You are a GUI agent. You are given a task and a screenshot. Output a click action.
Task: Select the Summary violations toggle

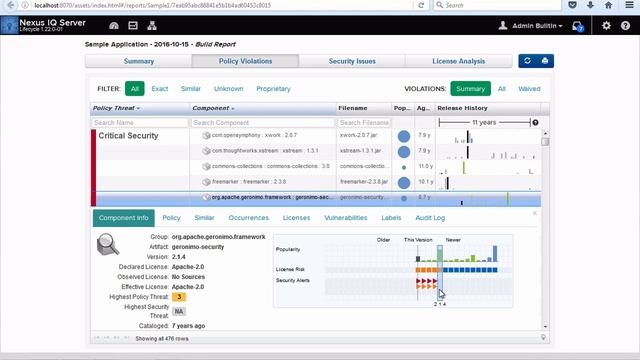[471, 89]
